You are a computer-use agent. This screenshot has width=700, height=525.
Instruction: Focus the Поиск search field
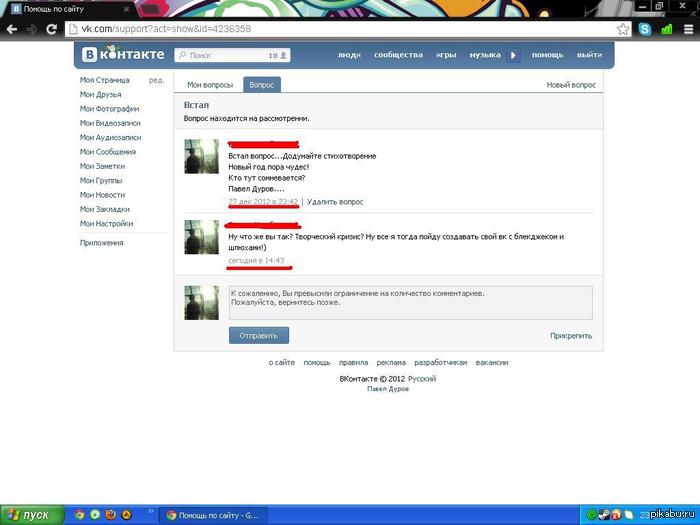225,56
